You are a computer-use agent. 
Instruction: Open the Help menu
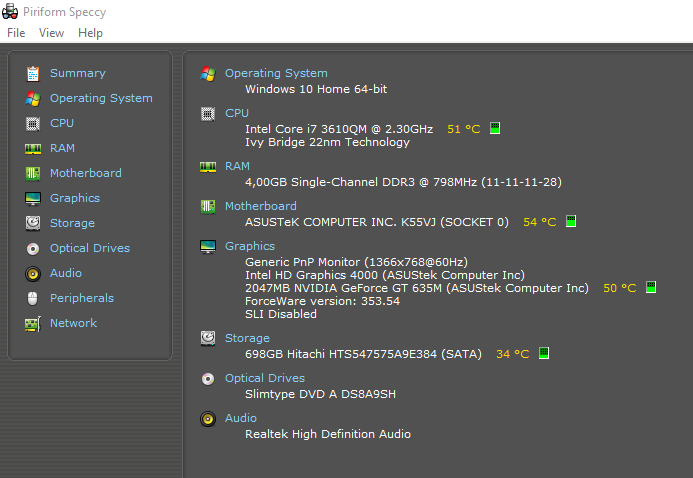(90, 33)
